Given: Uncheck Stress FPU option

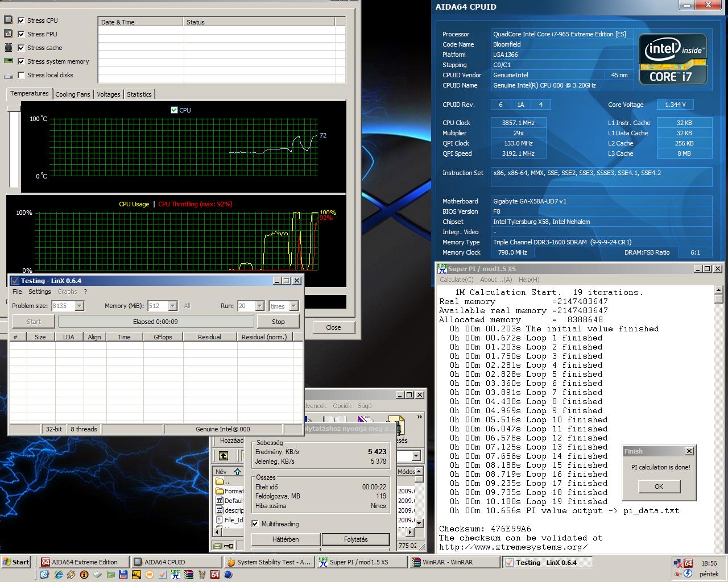Looking at the screenshot, I should pyautogui.click(x=21, y=34).
